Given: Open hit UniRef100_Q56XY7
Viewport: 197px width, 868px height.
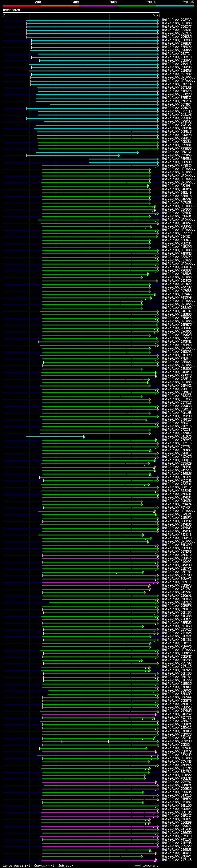Looking at the screenshot, I should tap(177, 26).
